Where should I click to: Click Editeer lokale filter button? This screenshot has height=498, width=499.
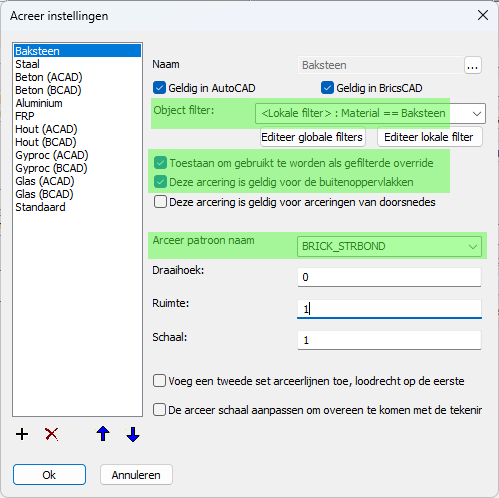click(x=430, y=137)
